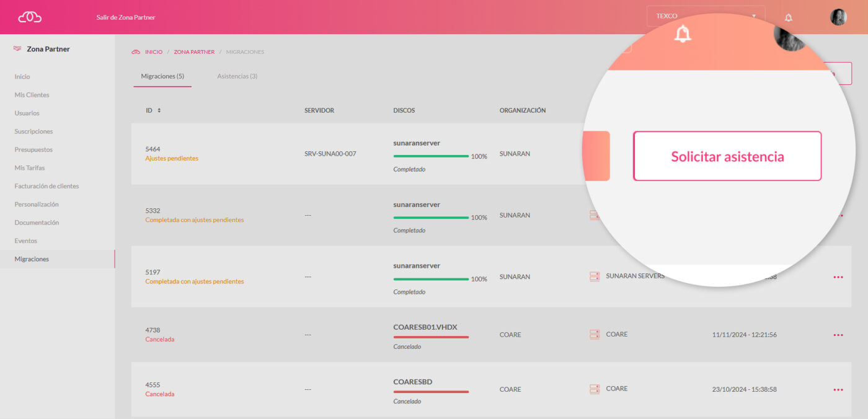868x419 pixels.
Task: Click the server icon in row 5332
Action: point(595,215)
